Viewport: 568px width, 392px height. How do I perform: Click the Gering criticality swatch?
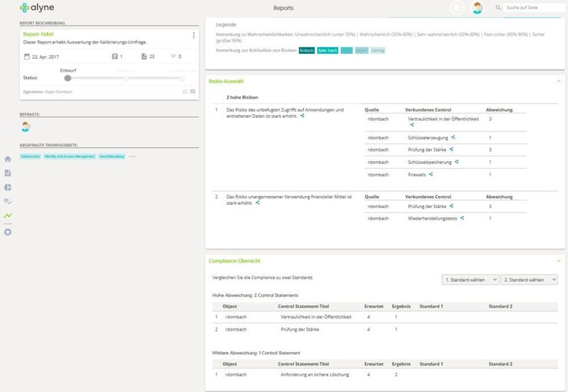[378, 50]
